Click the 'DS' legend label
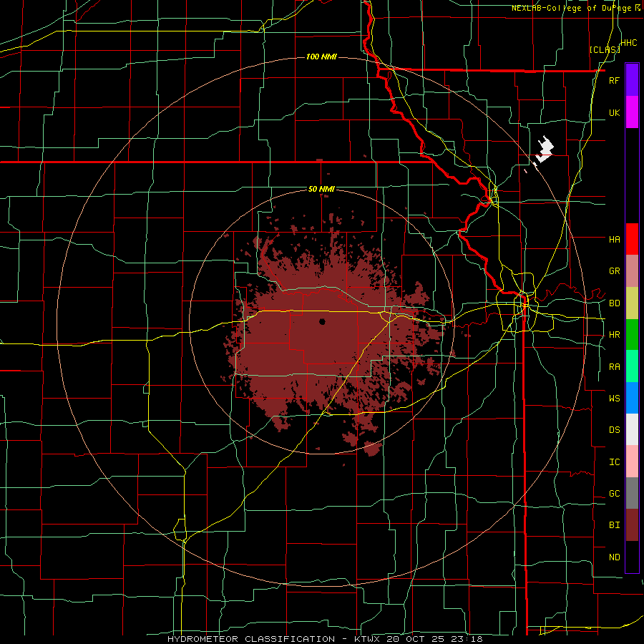Image resolution: width=644 pixels, height=644 pixels. 614,429
